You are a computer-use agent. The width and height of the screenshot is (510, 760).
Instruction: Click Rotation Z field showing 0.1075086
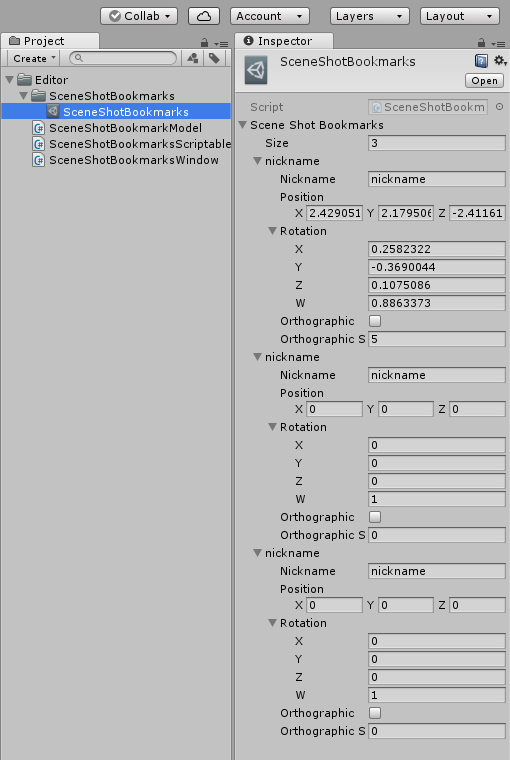tap(436, 285)
